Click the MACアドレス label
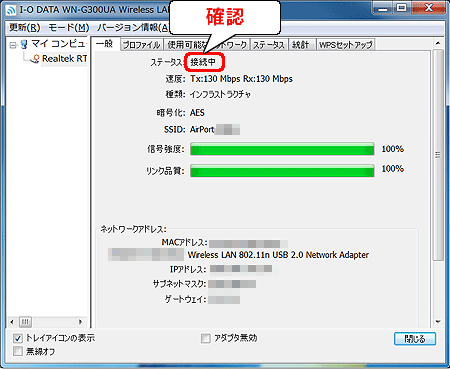The height and width of the screenshot is (369, 450). [x=184, y=242]
